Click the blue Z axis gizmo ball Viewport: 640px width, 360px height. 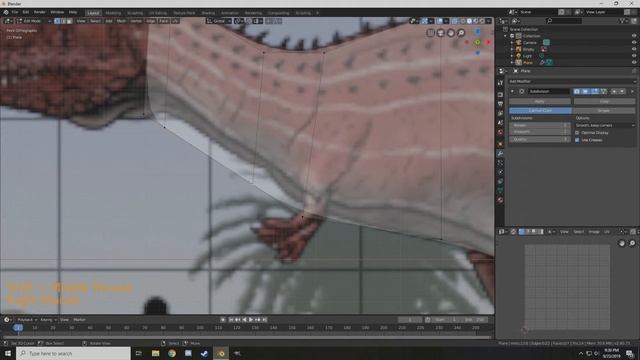478,31
